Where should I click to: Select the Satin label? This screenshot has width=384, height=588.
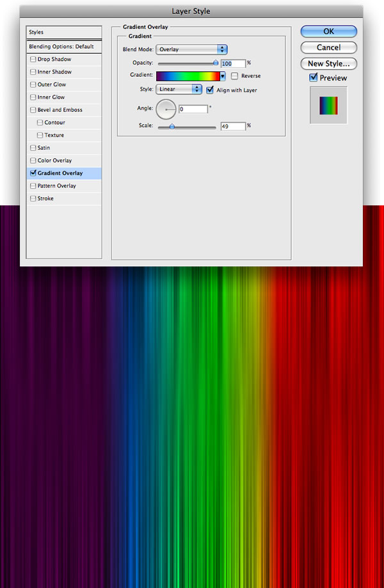pos(44,148)
